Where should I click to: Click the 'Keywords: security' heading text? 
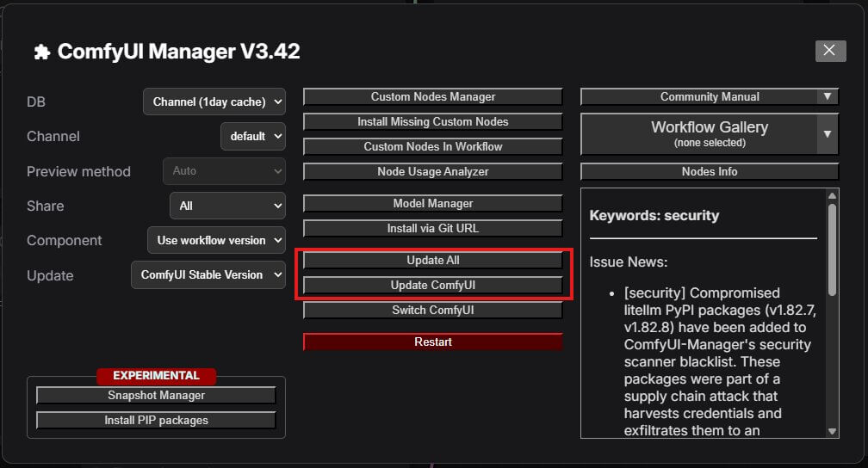coord(654,216)
